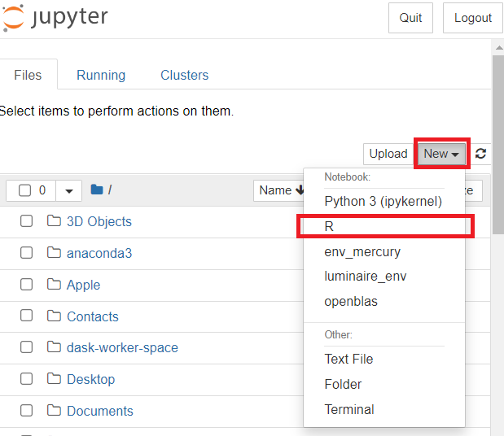The width and height of the screenshot is (504, 436).
Task: Click the refresh notebook list icon
Action: click(481, 154)
